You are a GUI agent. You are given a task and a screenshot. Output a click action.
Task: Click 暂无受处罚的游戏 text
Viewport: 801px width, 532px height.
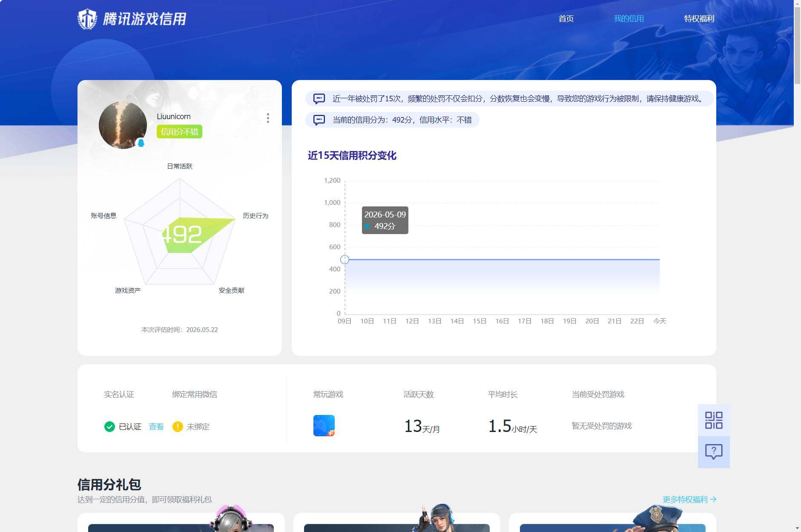(602, 426)
